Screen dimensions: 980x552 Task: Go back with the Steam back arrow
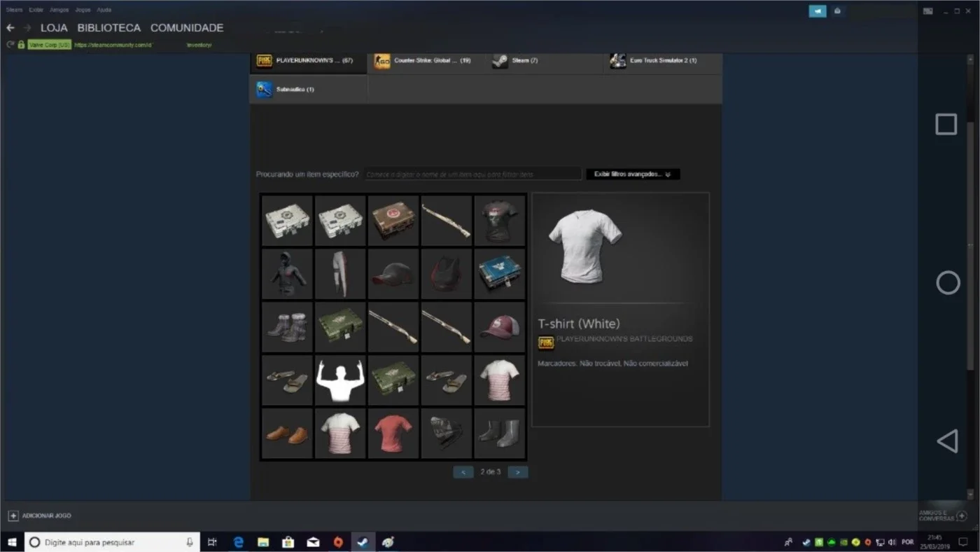click(10, 28)
